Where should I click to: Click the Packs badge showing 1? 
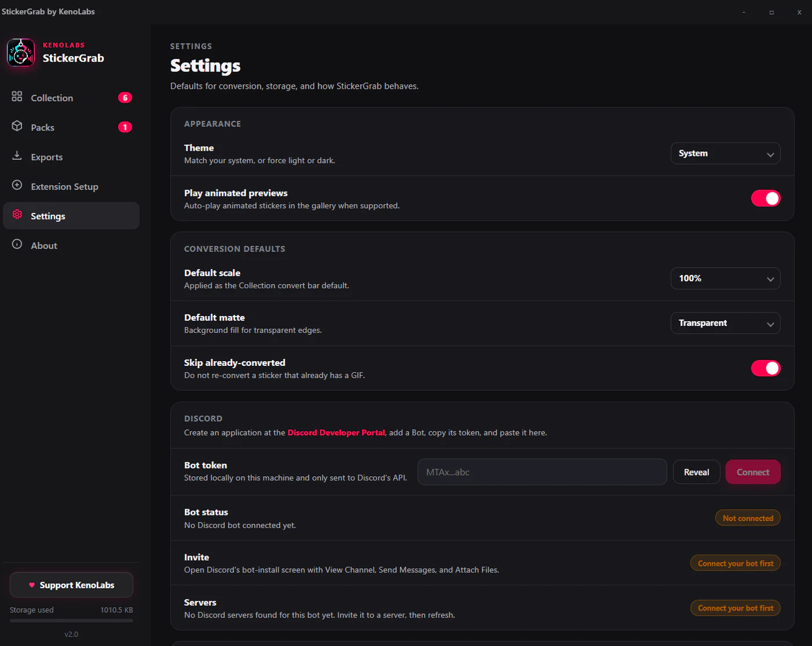[x=125, y=127]
